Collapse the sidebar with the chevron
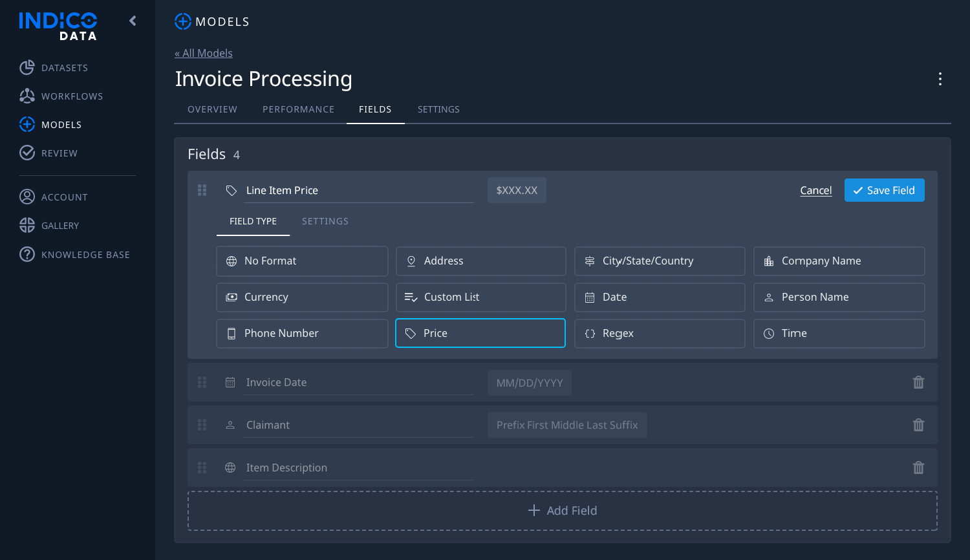This screenshot has height=560, width=970. (x=132, y=21)
